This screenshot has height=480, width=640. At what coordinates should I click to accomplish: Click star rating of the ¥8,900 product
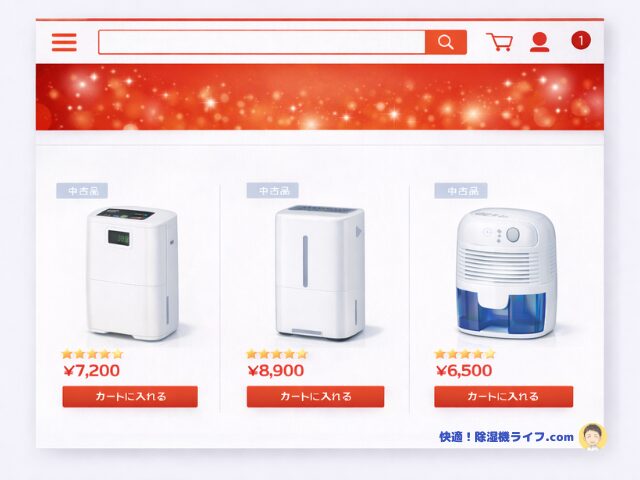(277, 354)
